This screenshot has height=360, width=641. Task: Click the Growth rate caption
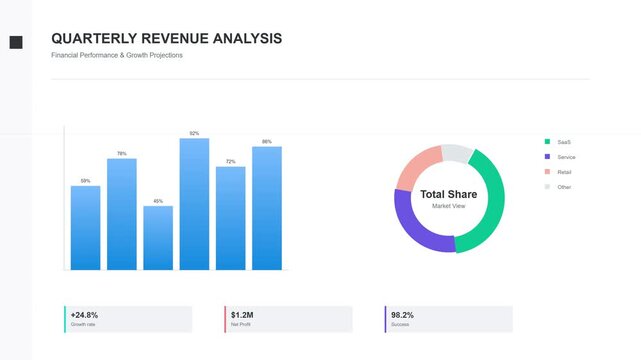(83, 324)
